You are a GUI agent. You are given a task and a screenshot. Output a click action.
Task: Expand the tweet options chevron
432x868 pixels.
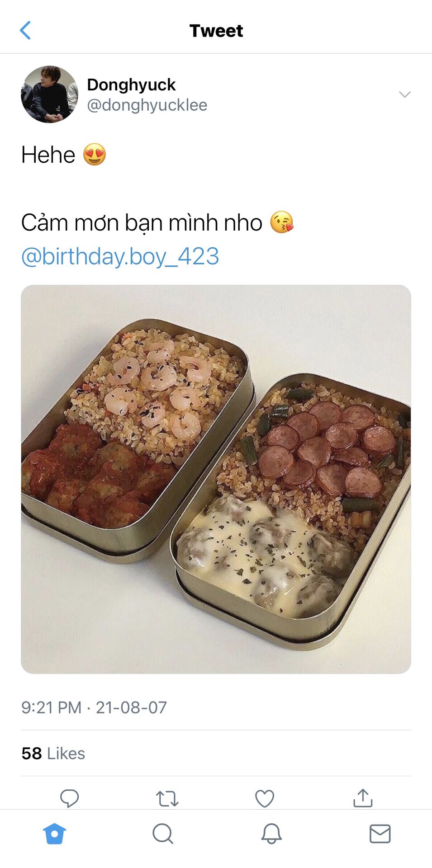[405, 94]
